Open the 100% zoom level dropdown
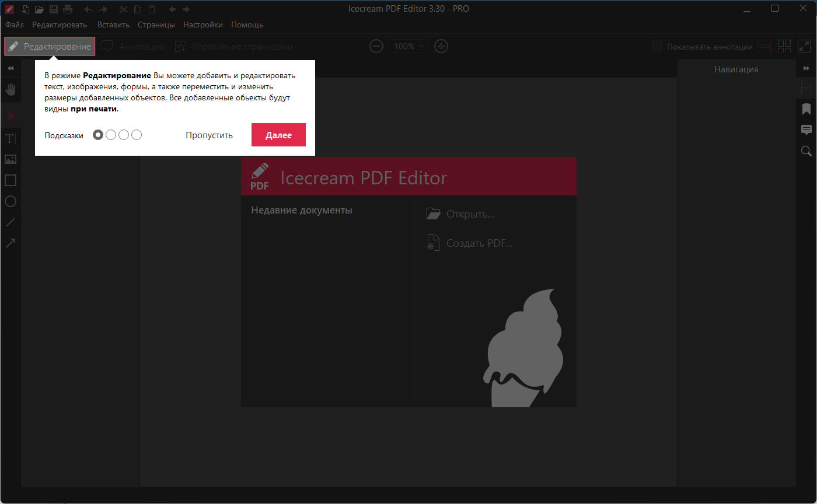This screenshot has width=817, height=504. coord(408,47)
